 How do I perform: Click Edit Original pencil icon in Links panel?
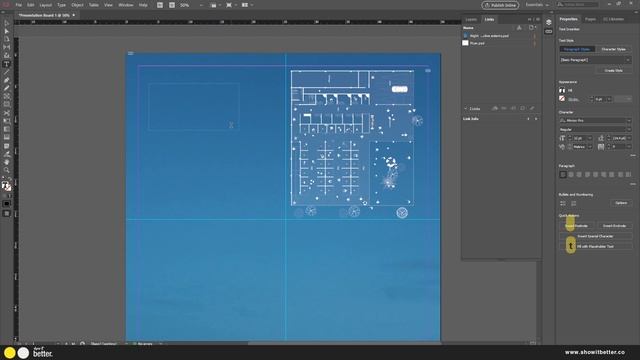pyautogui.click(x=532, y=109)
